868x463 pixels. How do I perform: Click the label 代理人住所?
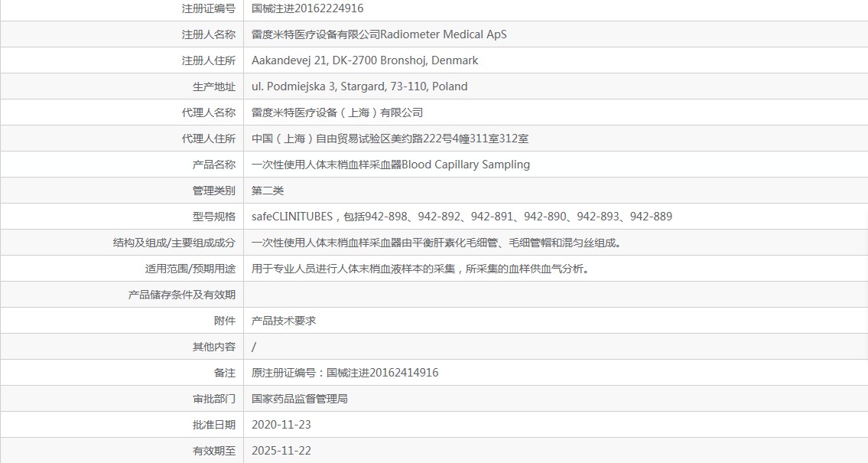coord(209,139)
